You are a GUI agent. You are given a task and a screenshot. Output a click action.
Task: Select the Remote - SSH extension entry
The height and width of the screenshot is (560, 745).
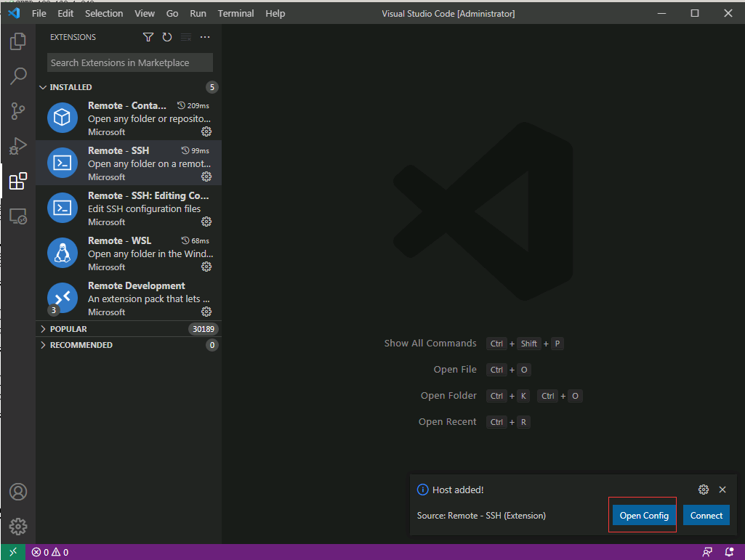click(128, 163)
